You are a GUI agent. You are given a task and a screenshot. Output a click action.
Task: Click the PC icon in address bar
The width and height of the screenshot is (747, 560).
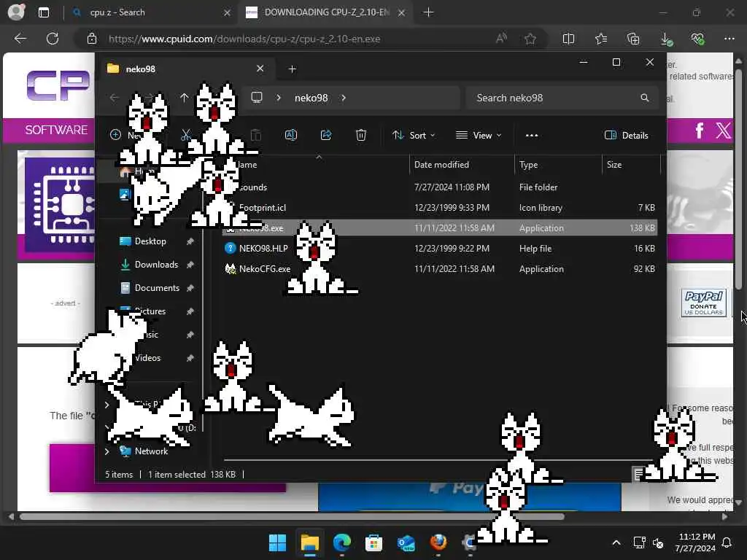point(257,98)
